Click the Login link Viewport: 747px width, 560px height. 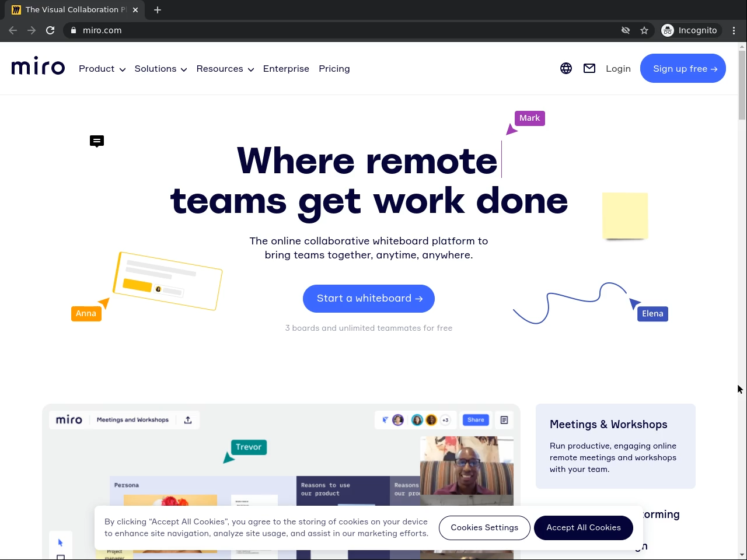coord(618,69)
